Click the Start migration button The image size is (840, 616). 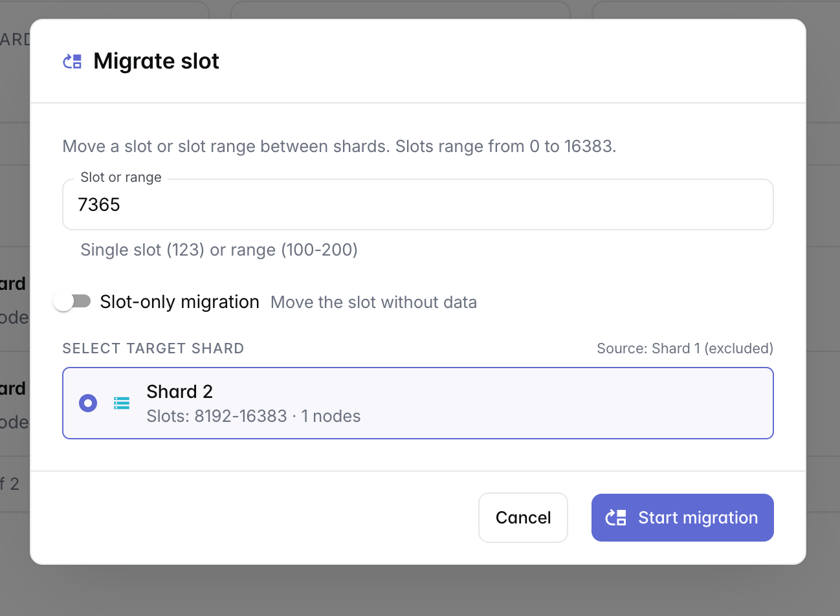click(683, 518)
